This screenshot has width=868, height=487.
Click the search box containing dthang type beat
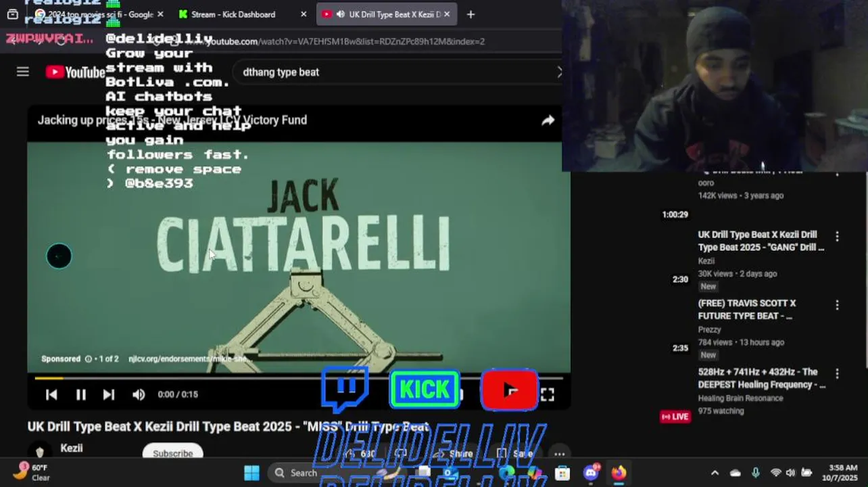[x=399, y=72]
